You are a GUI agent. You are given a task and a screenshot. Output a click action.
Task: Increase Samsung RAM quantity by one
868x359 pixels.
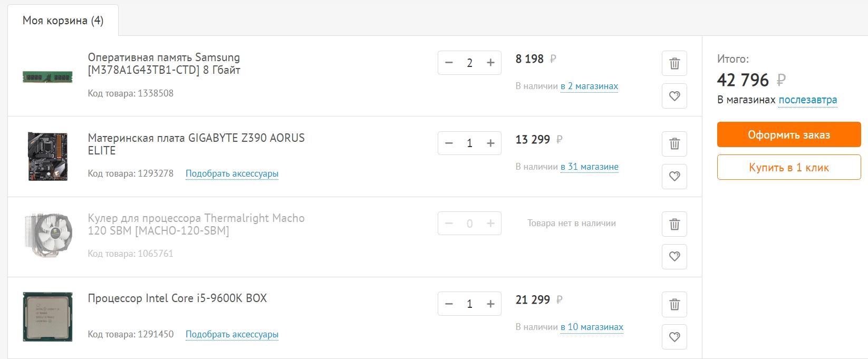pos(490,63)
